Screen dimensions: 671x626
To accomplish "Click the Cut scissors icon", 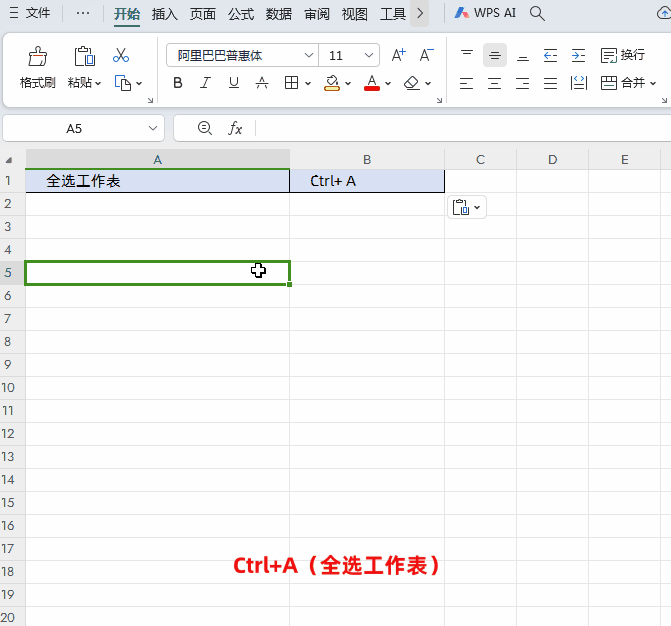I will pyautogui.click(x=121, y=55).
